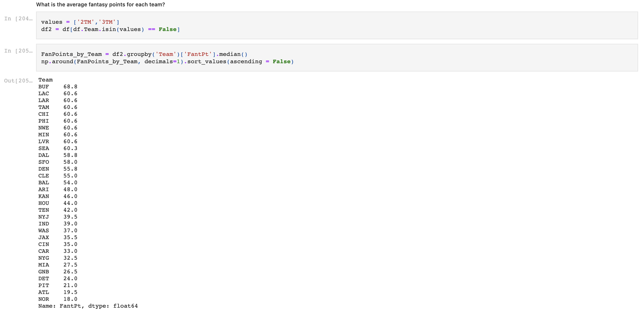Click the Name: FantPt dtype footer line
Screen dimensions: 644x311
coord(88,306)
